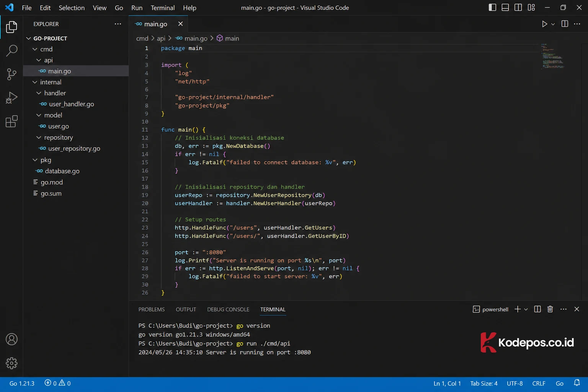Switch to the DEBUG CONSOLE tab

coord(228,309)
